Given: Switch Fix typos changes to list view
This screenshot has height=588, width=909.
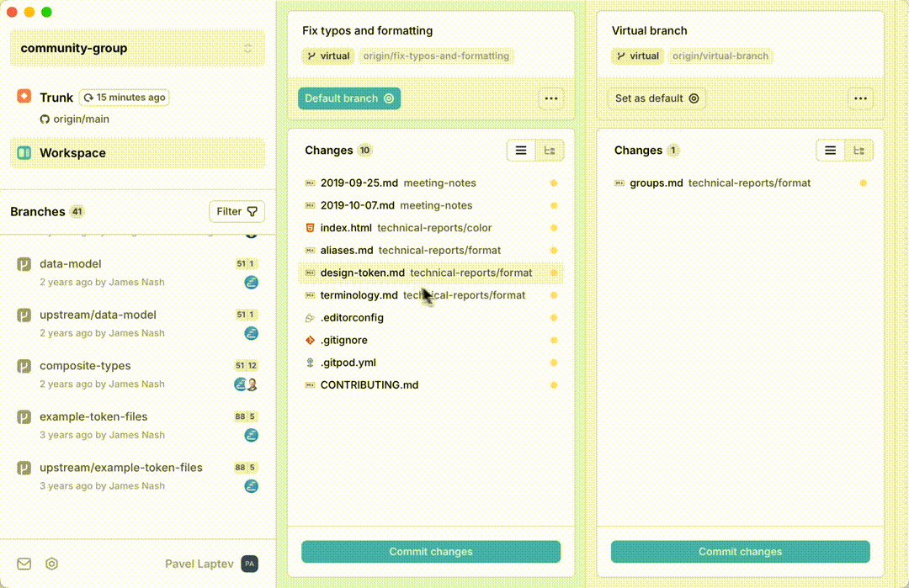Looking at the screenshot, I should click(x=521, y=151).
